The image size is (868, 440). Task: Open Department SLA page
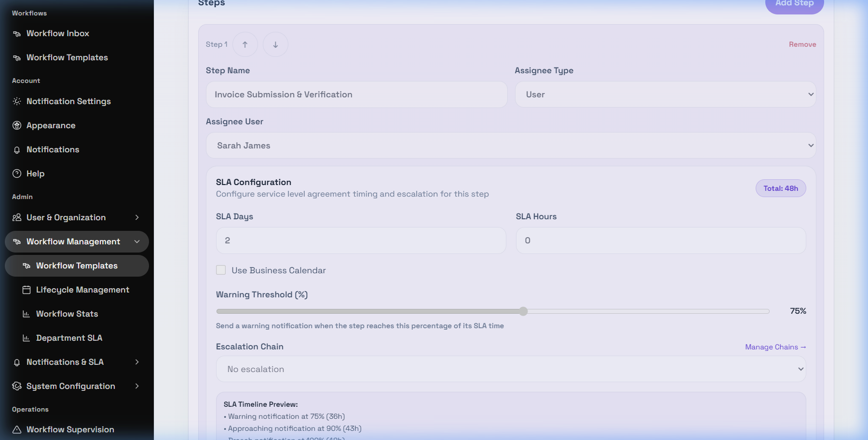77,338
